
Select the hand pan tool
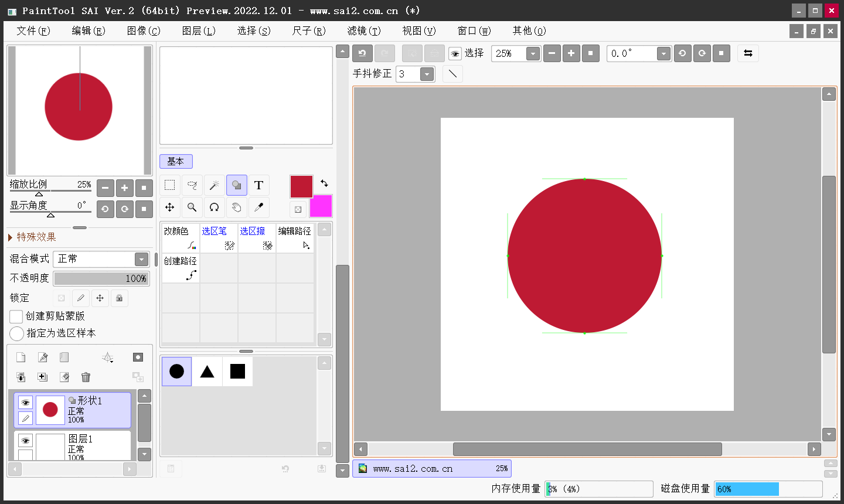point(237,207)
